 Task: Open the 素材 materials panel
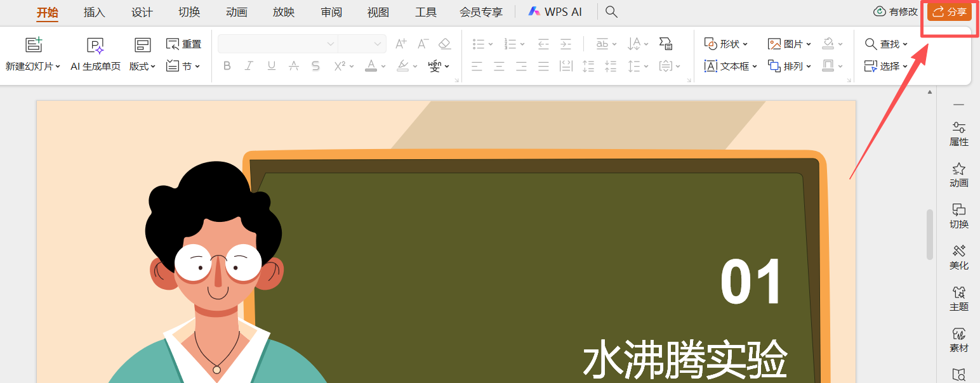click(x=958, y=339)
